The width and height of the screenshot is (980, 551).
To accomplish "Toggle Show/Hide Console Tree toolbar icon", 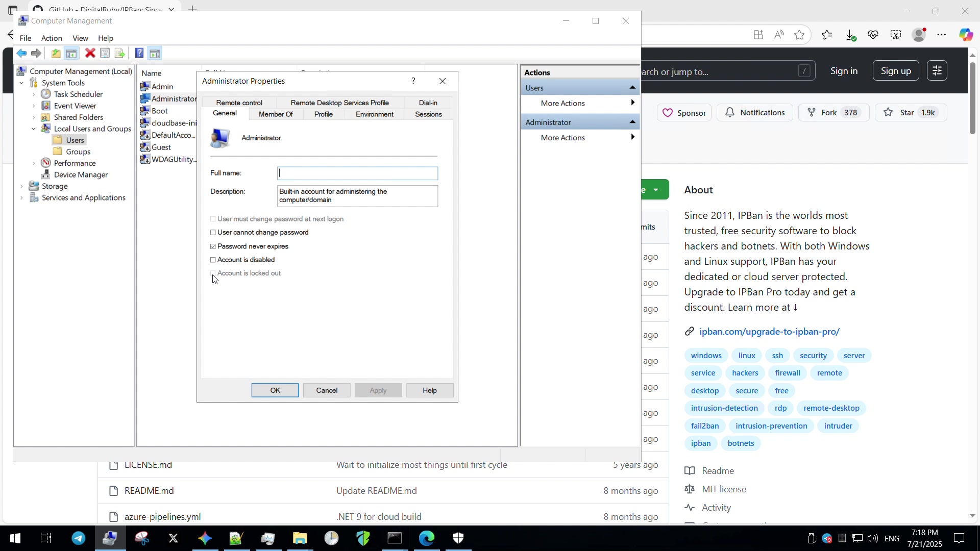I will [71, 54].
